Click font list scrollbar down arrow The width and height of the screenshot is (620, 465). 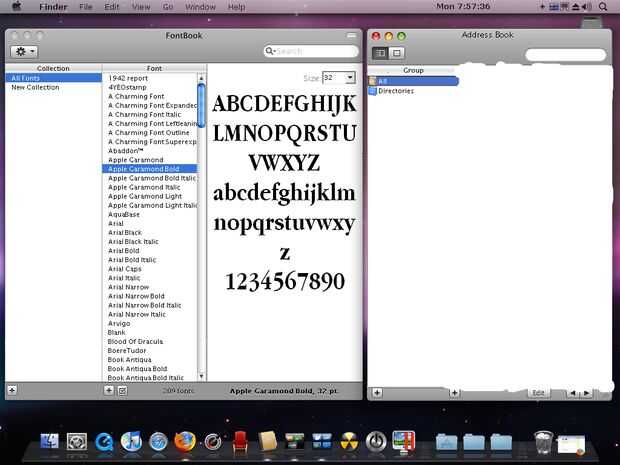coord(201,376)
